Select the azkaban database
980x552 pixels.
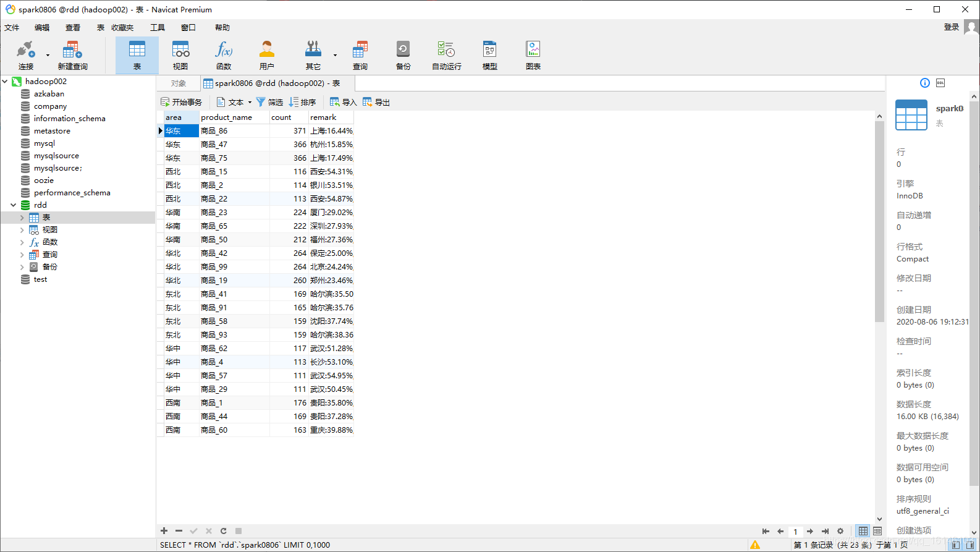click(49, 93)
